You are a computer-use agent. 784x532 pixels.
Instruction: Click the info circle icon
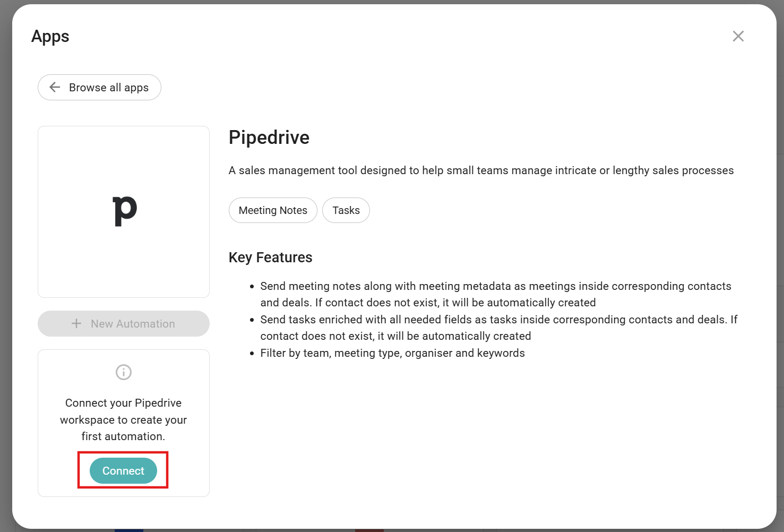pyautogui.click(x=124, y=372)
